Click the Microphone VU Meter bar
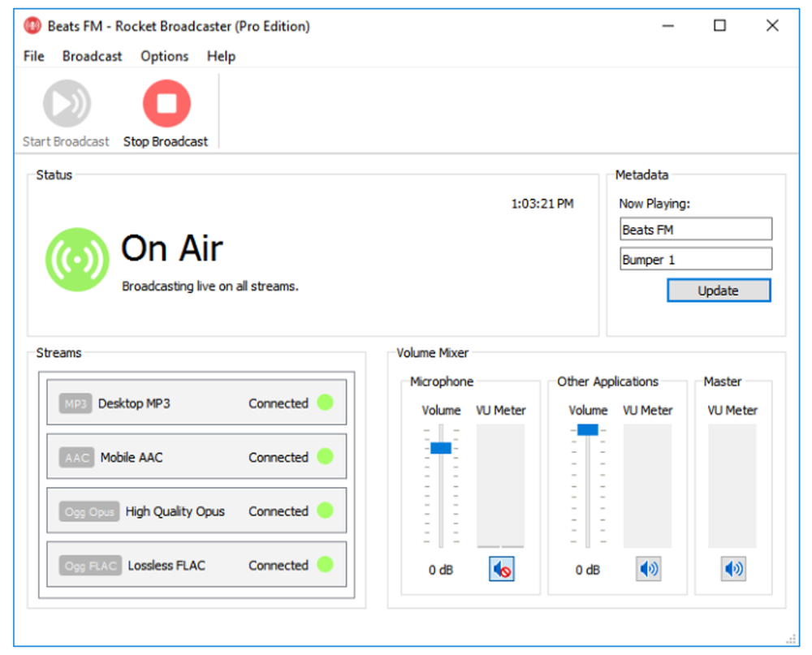The height and width of the screenshot is (655, 812). click(500, 486)
